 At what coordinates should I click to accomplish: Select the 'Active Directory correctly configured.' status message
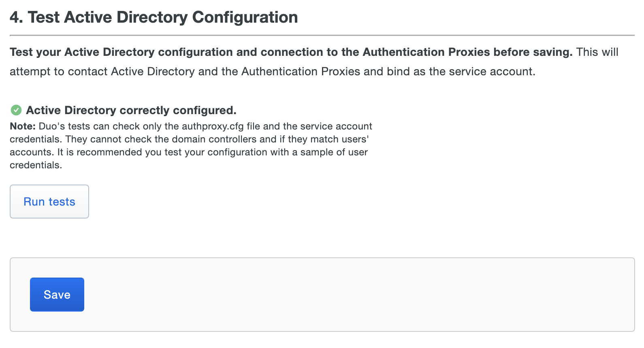[x=131, y=110]
